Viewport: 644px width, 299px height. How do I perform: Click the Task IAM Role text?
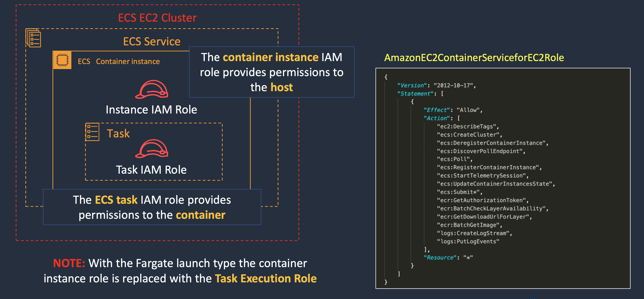pos(151,170)
